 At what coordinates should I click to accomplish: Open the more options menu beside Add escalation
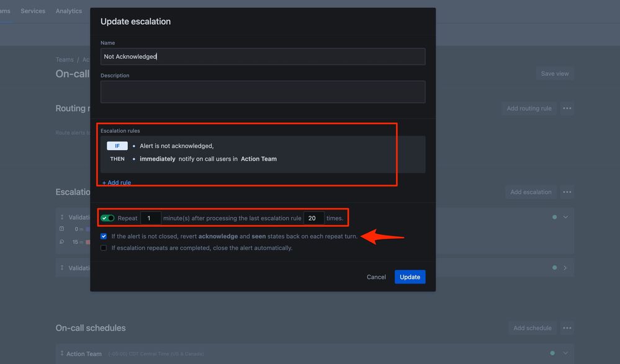(x=567, y=192)
